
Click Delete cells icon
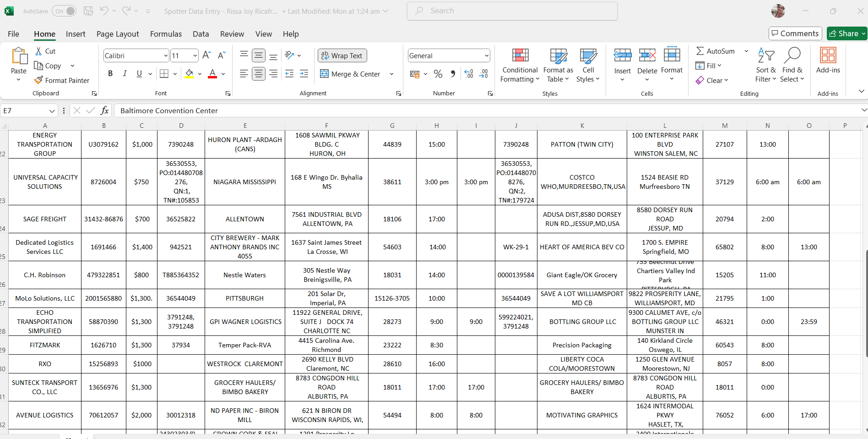(x=647, y=55)
